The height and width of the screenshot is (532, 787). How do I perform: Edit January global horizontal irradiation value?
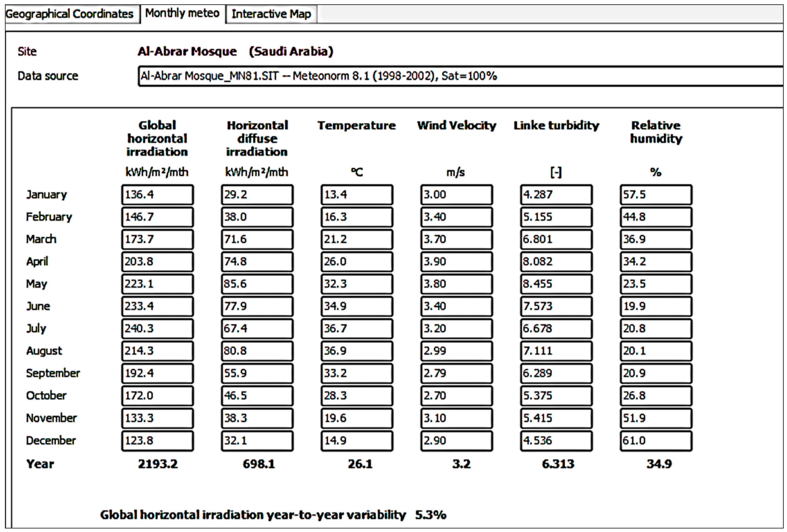tap(158, 195)
